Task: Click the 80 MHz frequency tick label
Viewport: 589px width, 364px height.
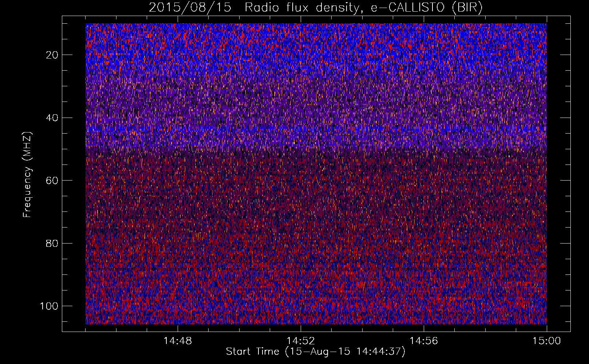Action: point(52,243)
